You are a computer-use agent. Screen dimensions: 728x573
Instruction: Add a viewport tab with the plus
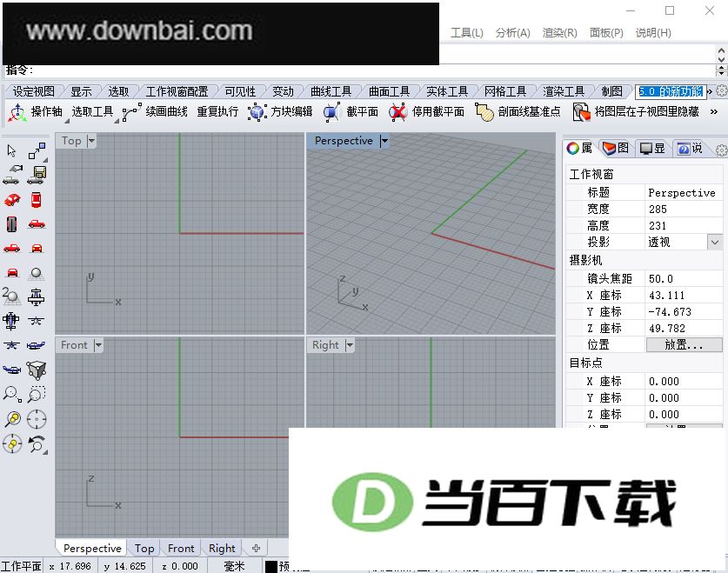256,549
